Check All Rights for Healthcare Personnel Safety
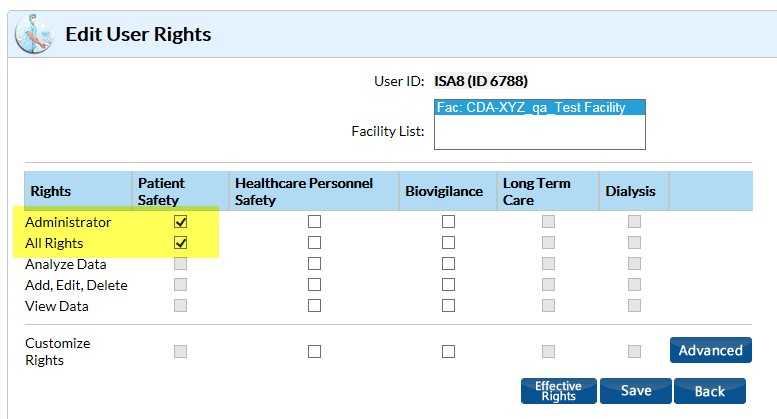 [x=315, y=243]
